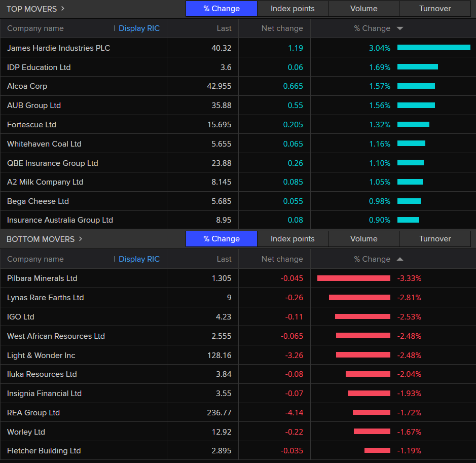Select Pilbara Minerals Ltd company name

42,278
